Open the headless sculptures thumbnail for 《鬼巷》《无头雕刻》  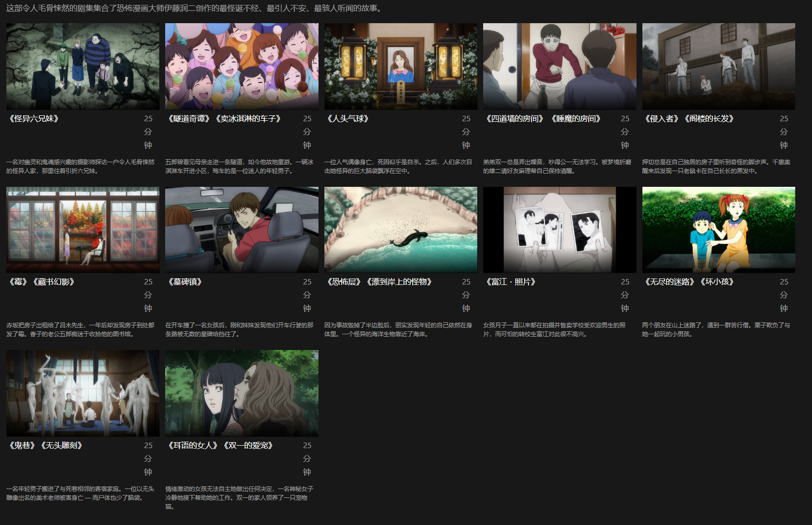[x=83, y=393]
